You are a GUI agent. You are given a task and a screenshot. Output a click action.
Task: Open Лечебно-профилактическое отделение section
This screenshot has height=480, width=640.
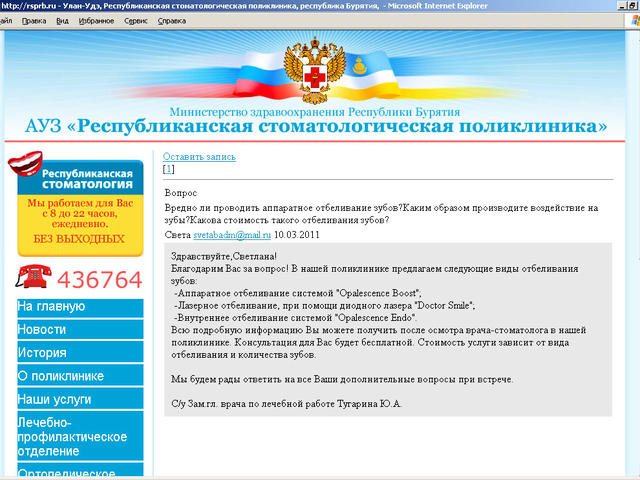80,436
